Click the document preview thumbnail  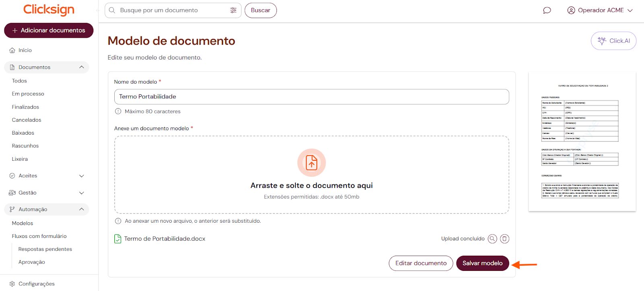click(x=582, y=141)
